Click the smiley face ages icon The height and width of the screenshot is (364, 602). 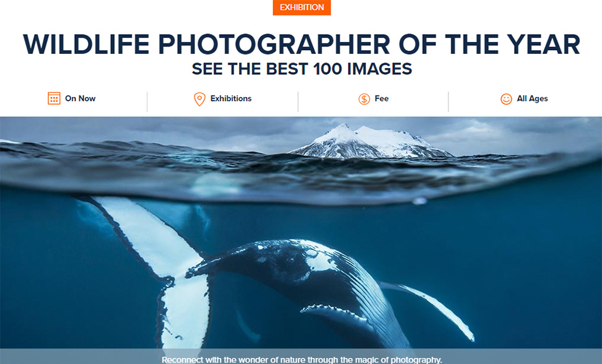[x=506, y=99]
